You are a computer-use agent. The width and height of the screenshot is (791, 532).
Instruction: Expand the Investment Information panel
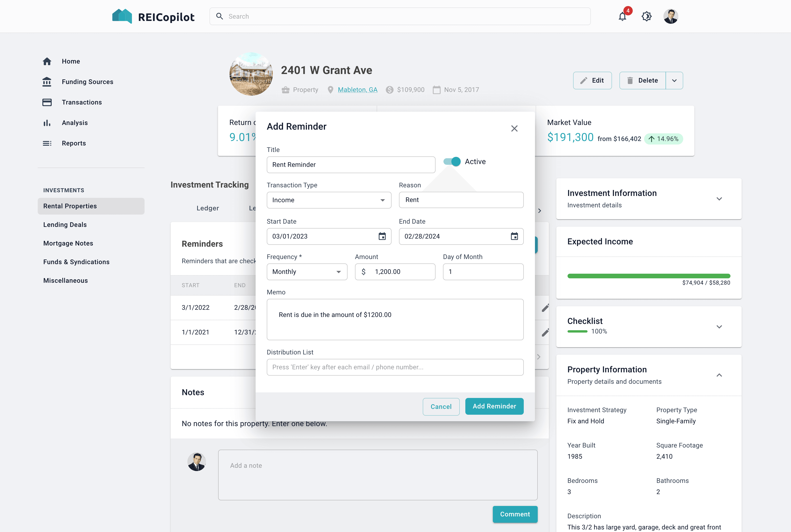coord(719,199)
